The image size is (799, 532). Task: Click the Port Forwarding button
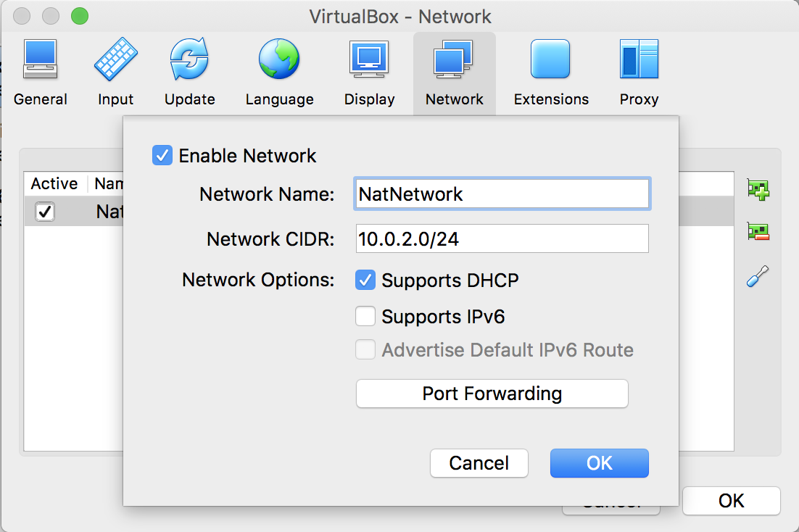click(x=492, y=394)
